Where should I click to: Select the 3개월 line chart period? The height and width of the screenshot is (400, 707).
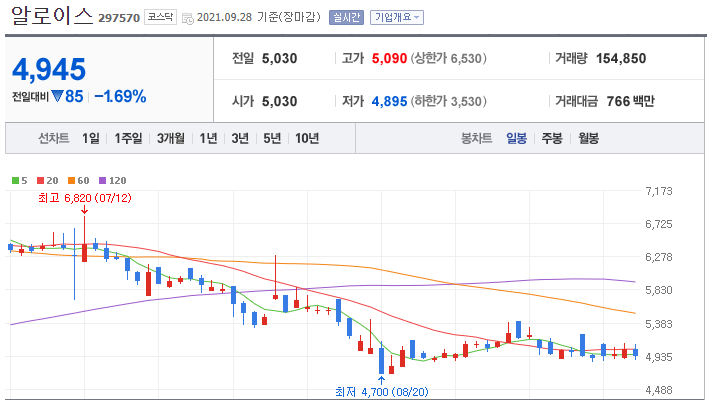click(x=170, y=138)
